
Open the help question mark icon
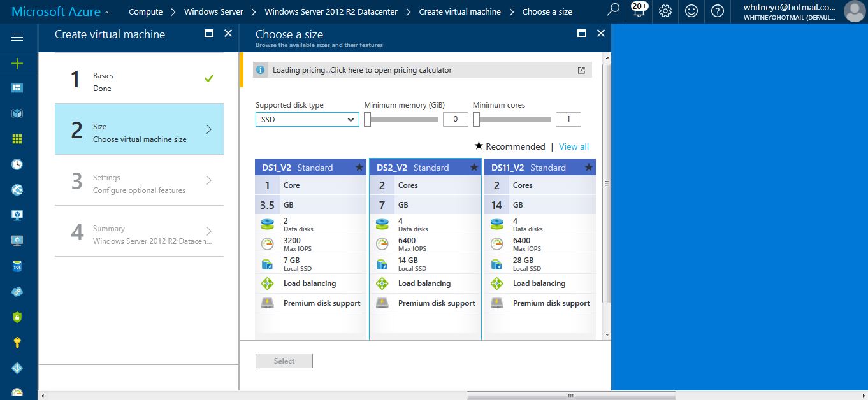(718, 11)
